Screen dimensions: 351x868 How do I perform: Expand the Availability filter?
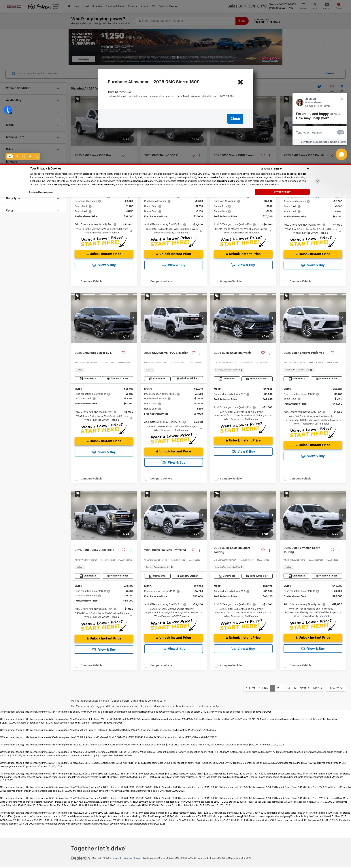pyautogui.click(x=33, y=100)
